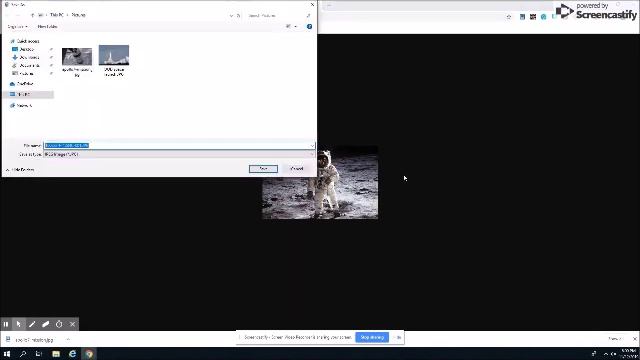Open the Save as type dropdown
The width and height of the screenshot is (640, 360).
tap(179, 154)
